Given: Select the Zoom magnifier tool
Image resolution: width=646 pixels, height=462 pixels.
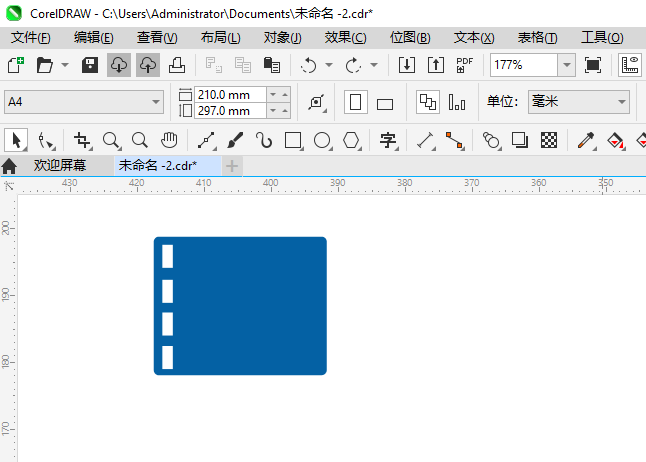Looking at the screenshot, I should tap(112, 141).
